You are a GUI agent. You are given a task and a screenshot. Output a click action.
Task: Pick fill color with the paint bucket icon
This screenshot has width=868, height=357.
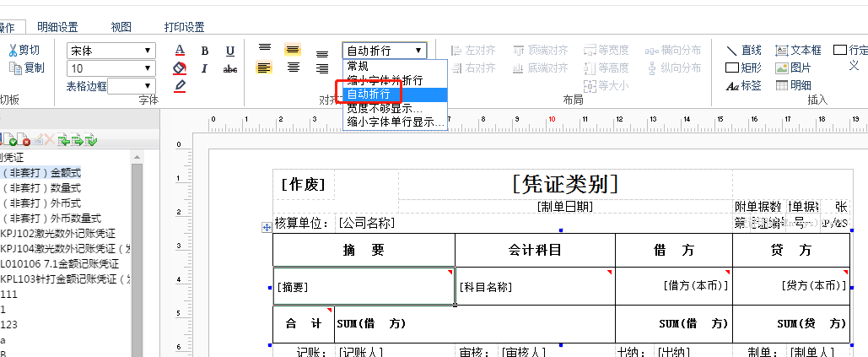[x=180, y=68]
